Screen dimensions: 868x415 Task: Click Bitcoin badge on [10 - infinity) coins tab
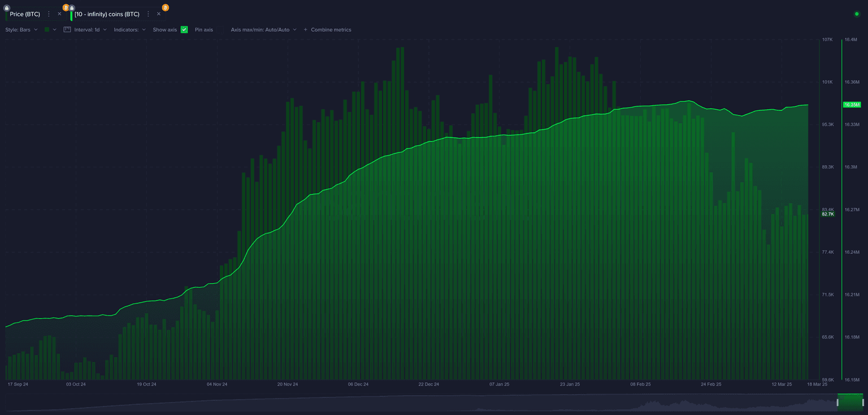[x=165, y=7]
